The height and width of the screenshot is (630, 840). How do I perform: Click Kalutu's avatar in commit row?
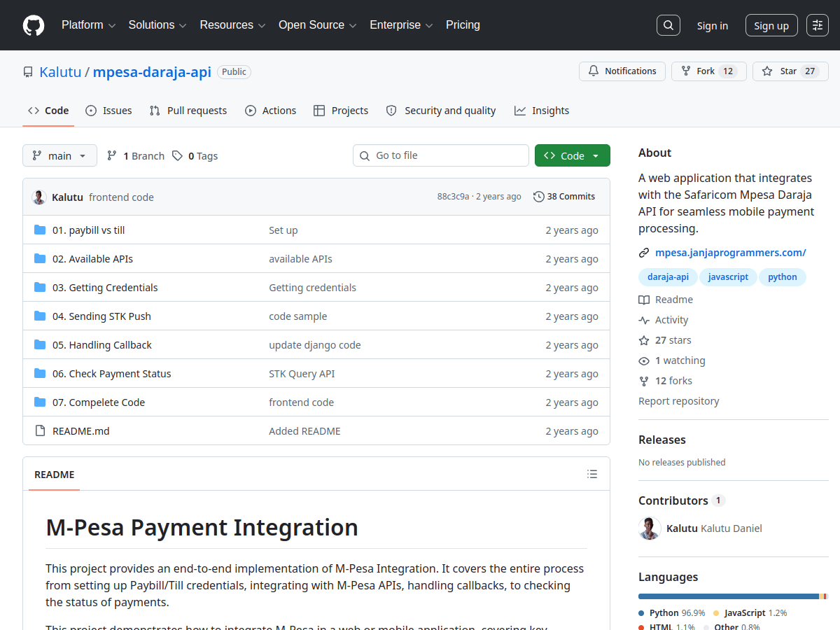tap(39, 197)
